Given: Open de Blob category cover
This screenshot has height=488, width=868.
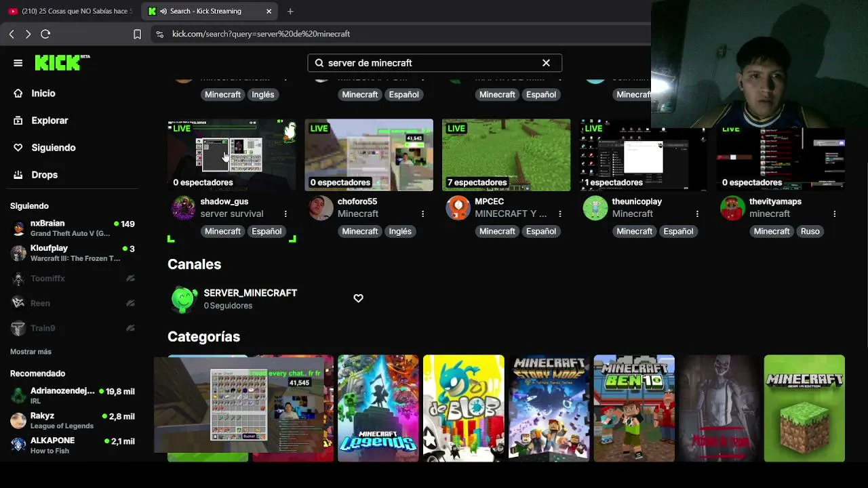Looking at the screenshot, I should pos(464,408).
